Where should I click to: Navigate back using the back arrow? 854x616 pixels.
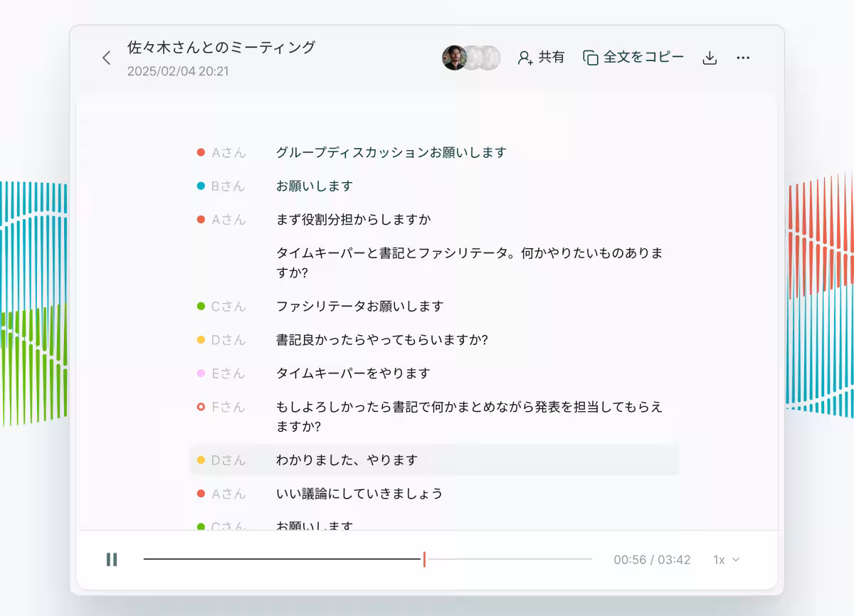pyautogui.click(x=106, y=58)
